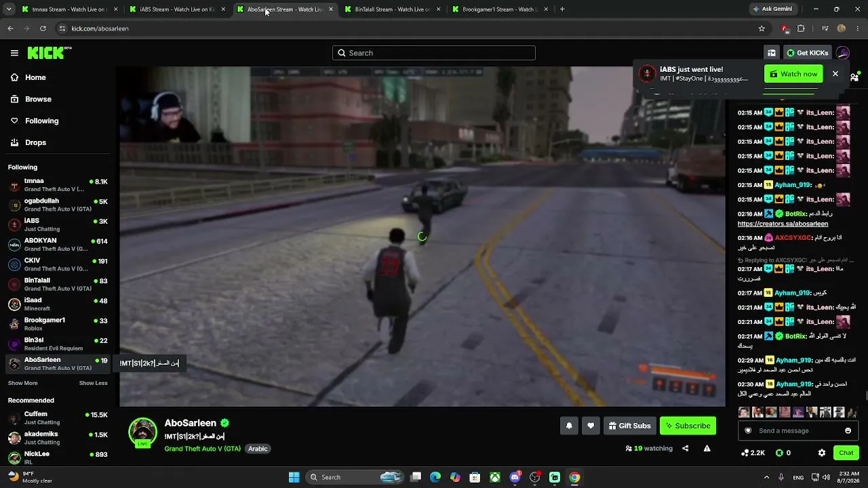Viewport: 868px width, 488px height.
Task: Open the chat users list icon
Action: (854, 77)
